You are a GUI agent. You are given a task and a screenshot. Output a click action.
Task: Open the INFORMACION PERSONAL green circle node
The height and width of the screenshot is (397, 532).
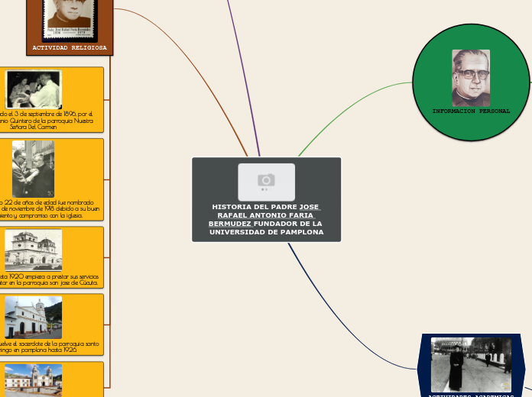(x=471, y=82)
